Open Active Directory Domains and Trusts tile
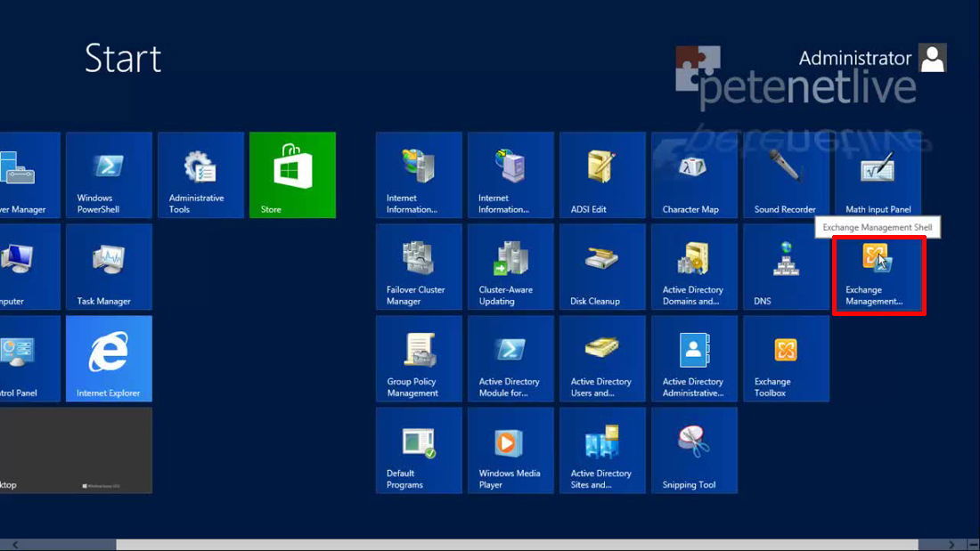 point(694,267)
